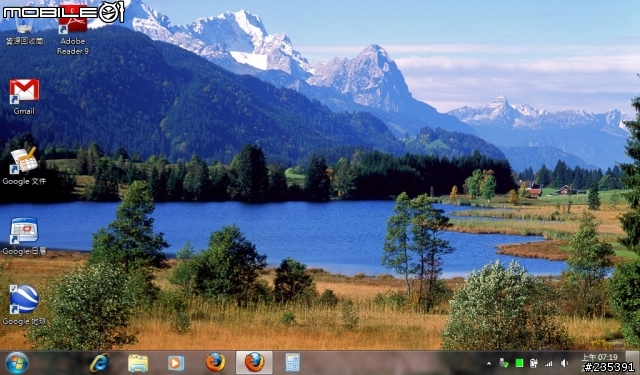Select the Adobe Reader 9 desktop shortcut
Screen dimensions: 640x375
(73, 31)
